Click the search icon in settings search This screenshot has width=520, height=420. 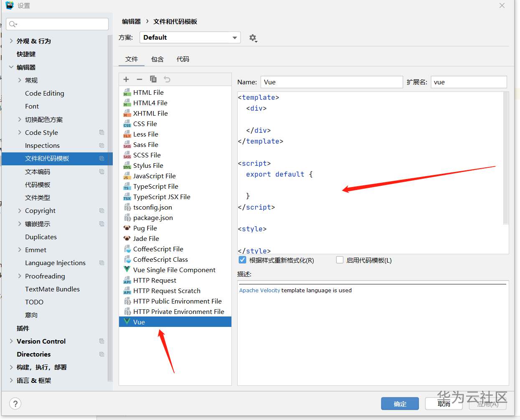13,24
